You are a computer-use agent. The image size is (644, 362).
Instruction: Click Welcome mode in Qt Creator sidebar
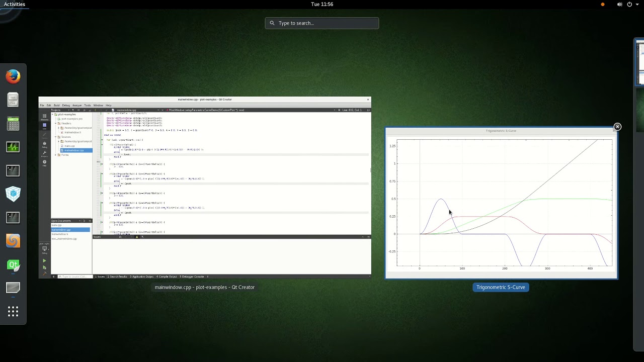pos(44,117)
